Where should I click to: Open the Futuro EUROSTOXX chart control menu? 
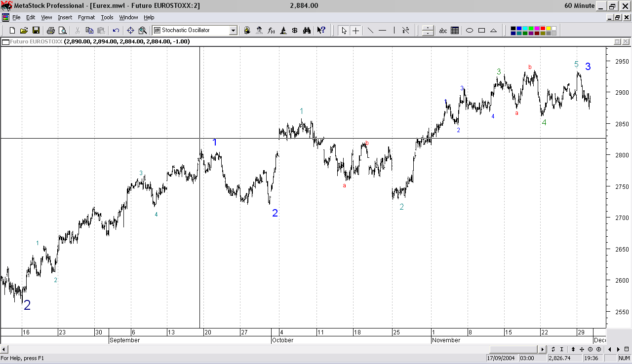coord(5,41)
